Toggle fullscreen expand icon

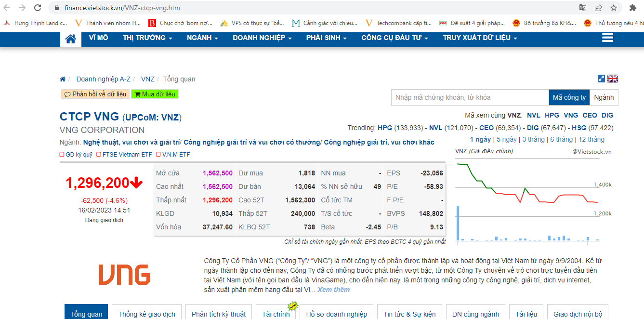601,79
